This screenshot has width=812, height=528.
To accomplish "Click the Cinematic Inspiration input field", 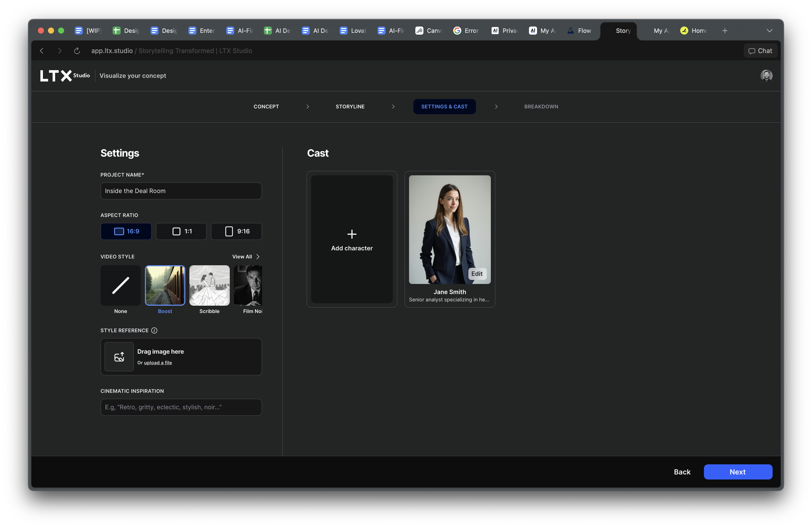I will click(x=181, y=407).
